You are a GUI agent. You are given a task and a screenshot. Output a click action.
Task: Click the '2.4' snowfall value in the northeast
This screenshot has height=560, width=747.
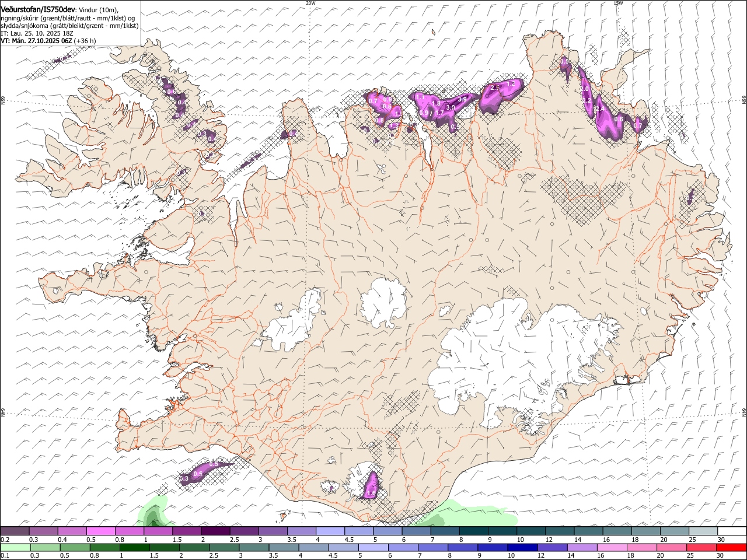[x=599, y=109]
